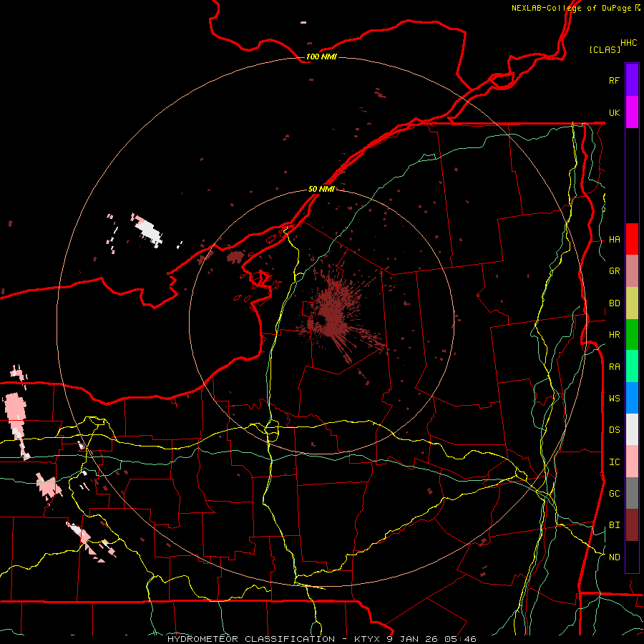
Task: Click the white dry snow echo over the lake
Action: click(x=147, y=230)
